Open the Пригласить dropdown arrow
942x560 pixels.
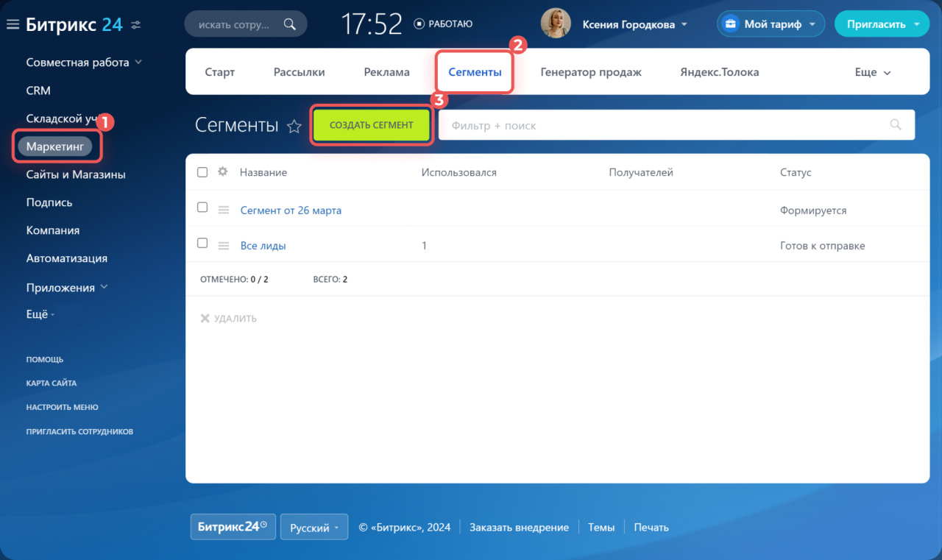pyautogui.click(x=916, y=24)
